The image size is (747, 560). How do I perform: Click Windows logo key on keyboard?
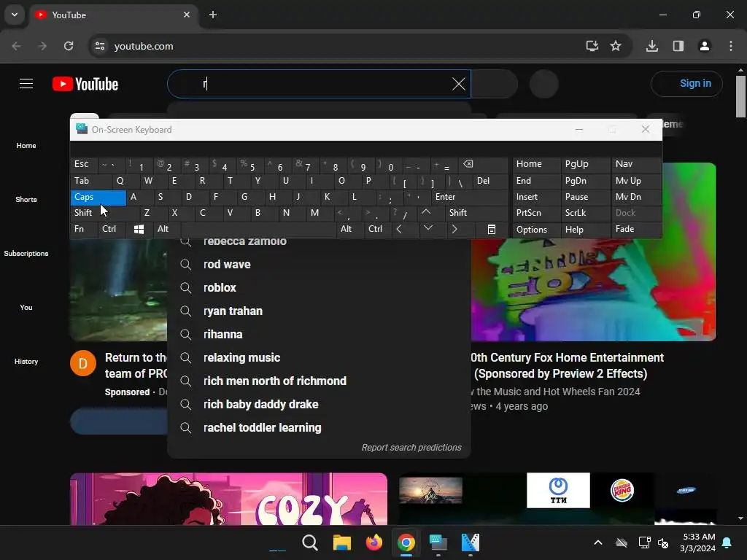pos(139,230)
